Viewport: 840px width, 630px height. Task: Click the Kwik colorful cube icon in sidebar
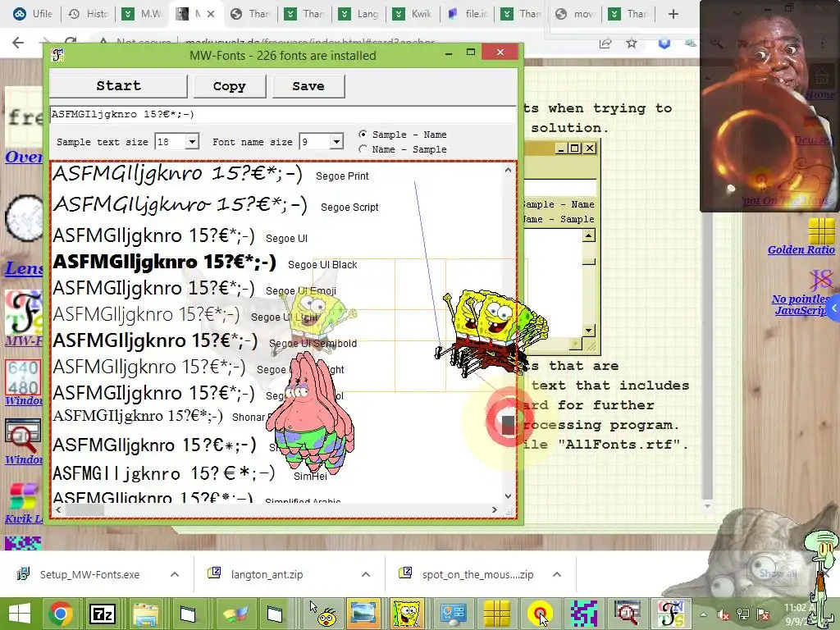click(22, 496)
